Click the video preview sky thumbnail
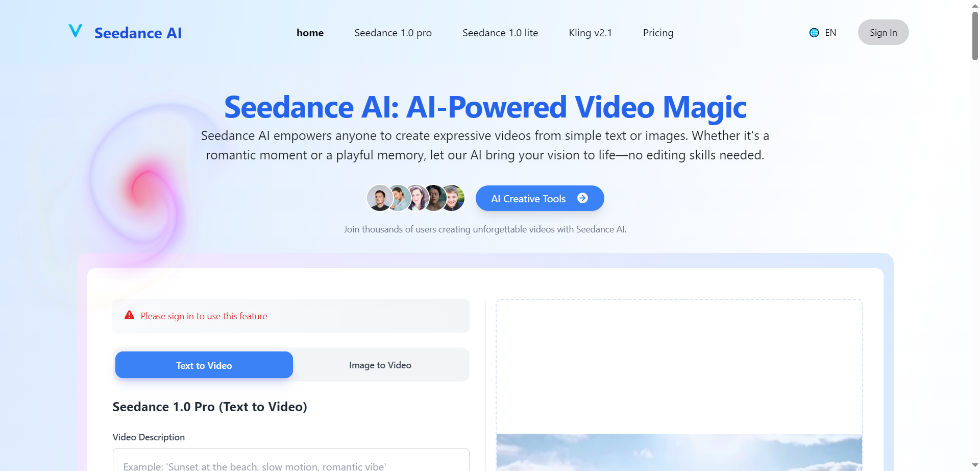 [679, 452]
